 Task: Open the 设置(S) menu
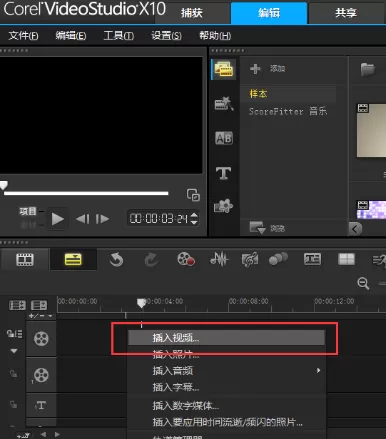166,35
